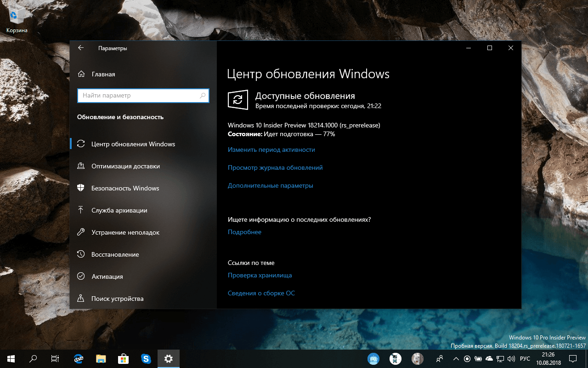The width and height of the screenshot is (588, 368).
Task: Open the РУС language switcher
Action: 525,359
